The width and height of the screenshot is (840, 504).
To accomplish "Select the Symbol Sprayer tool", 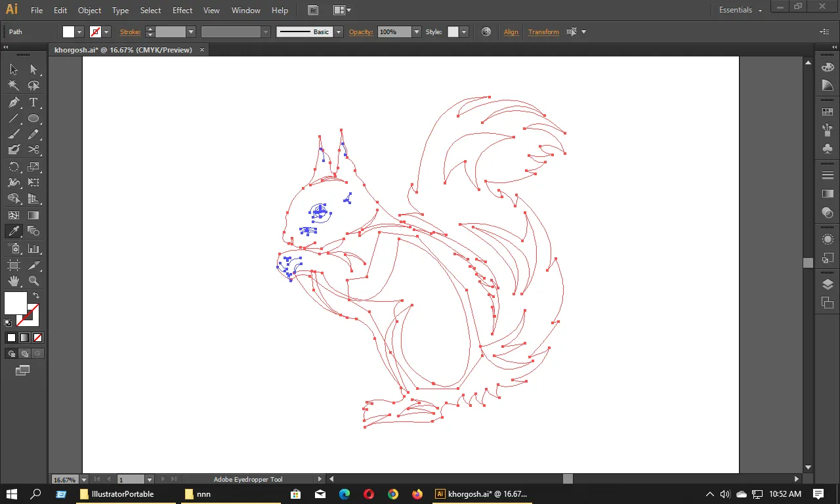I will (14, 249).
